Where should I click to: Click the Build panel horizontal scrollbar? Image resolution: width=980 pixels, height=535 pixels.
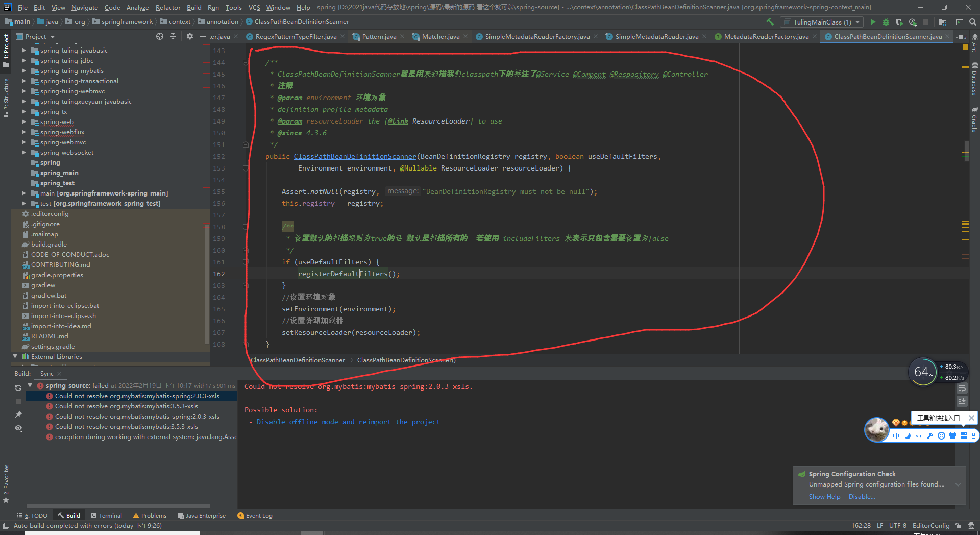point(118,506)
